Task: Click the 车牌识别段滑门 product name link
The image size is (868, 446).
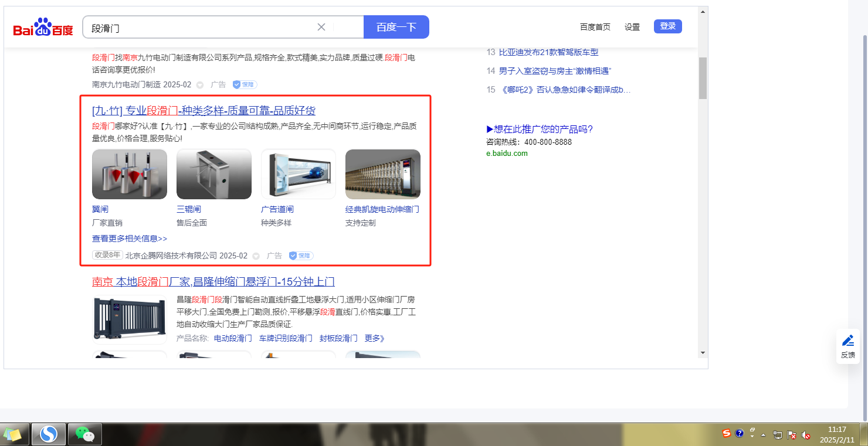Action: coord(286,338)
